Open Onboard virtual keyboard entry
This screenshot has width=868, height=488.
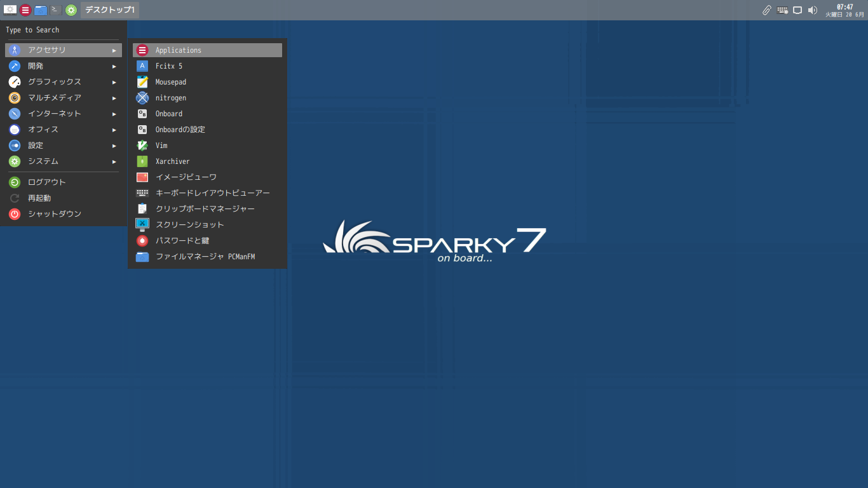point(207,114)
